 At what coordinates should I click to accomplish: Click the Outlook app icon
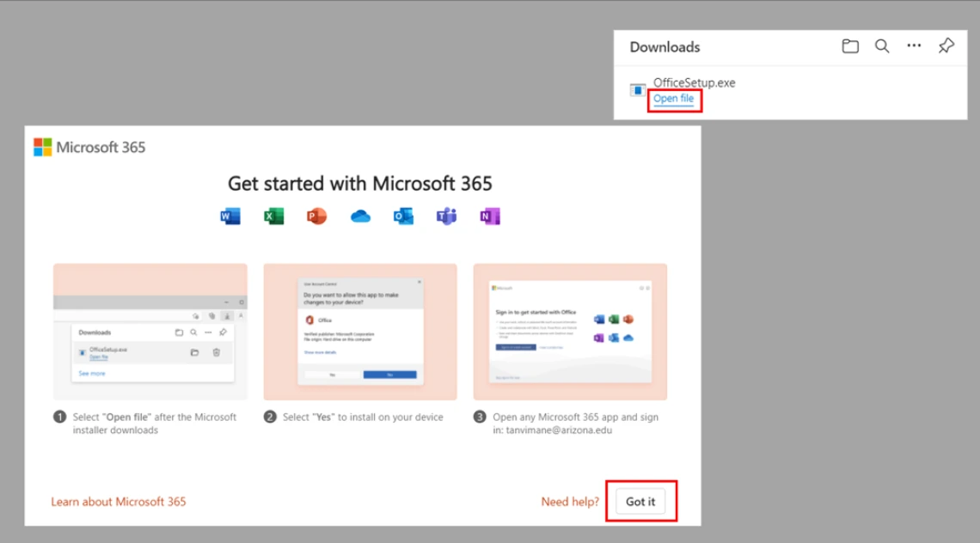(x=403, y=217)
